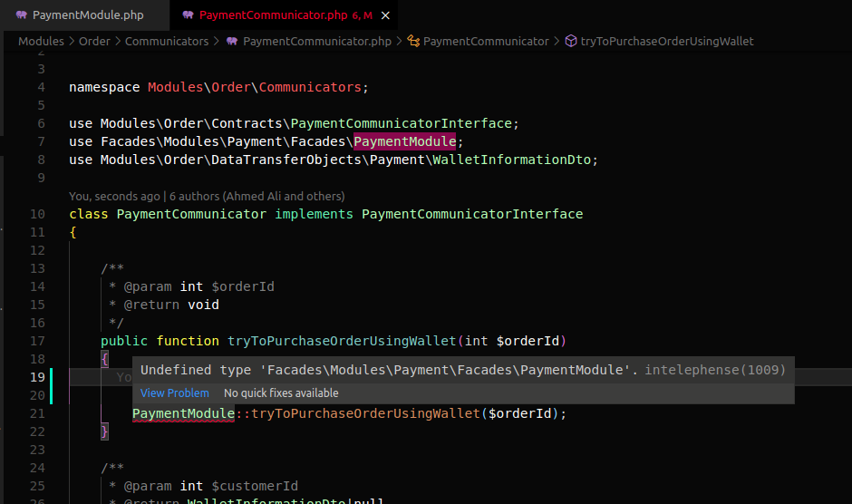The image size is (852, 504).
Task: Open the PaymentCommunicator class breadcrumb
Action: (486, 42)
